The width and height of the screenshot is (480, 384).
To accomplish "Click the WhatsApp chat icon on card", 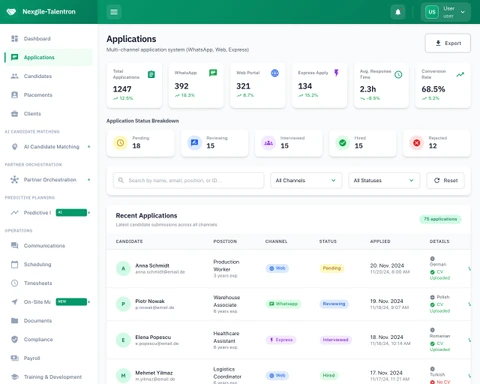I will point(213,73).
